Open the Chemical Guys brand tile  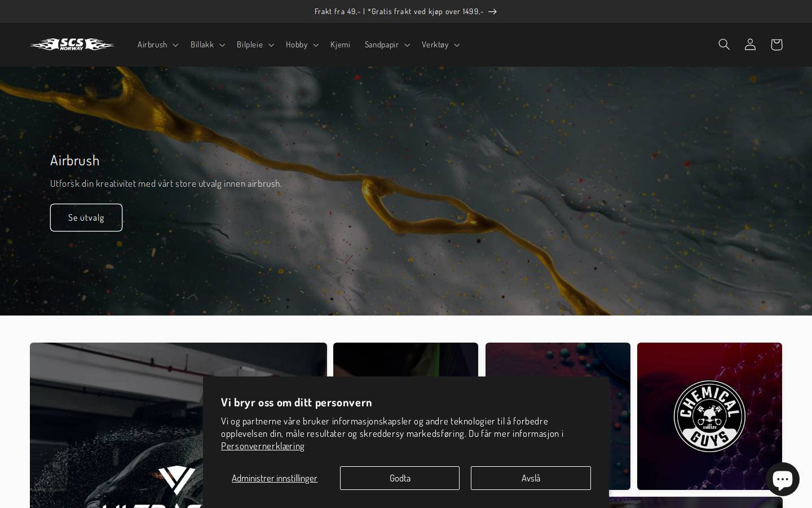click(709, 416)
